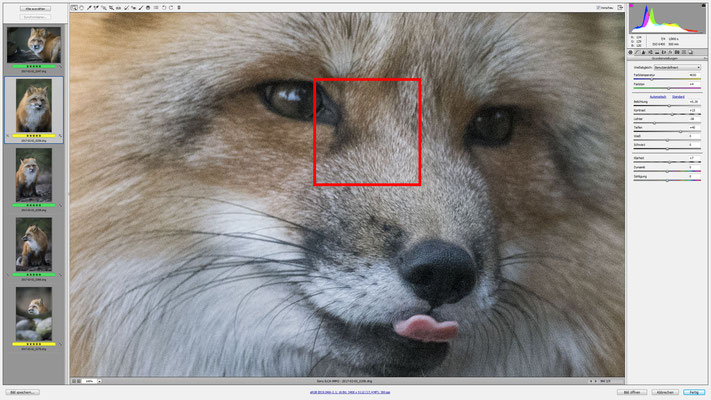Open the Split Toning panel tab
711x400 pixels.
point(657,53)
